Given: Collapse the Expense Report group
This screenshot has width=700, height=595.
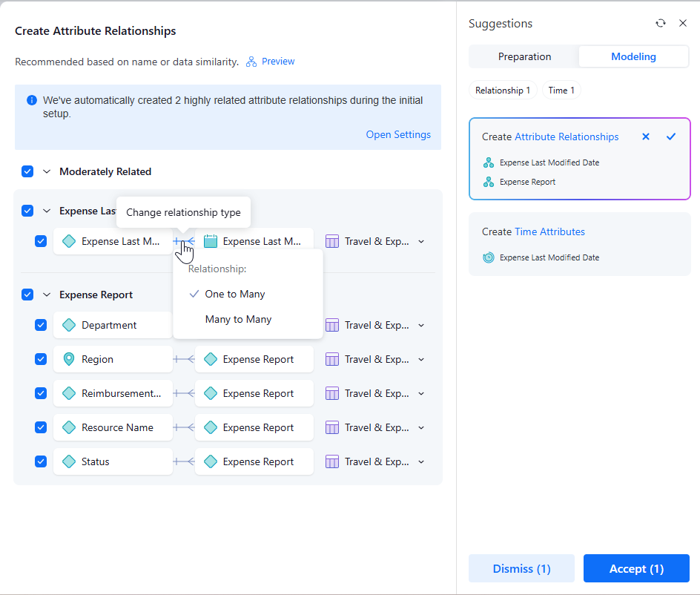Looking at the screenshot, I should [x=46, y=295].
